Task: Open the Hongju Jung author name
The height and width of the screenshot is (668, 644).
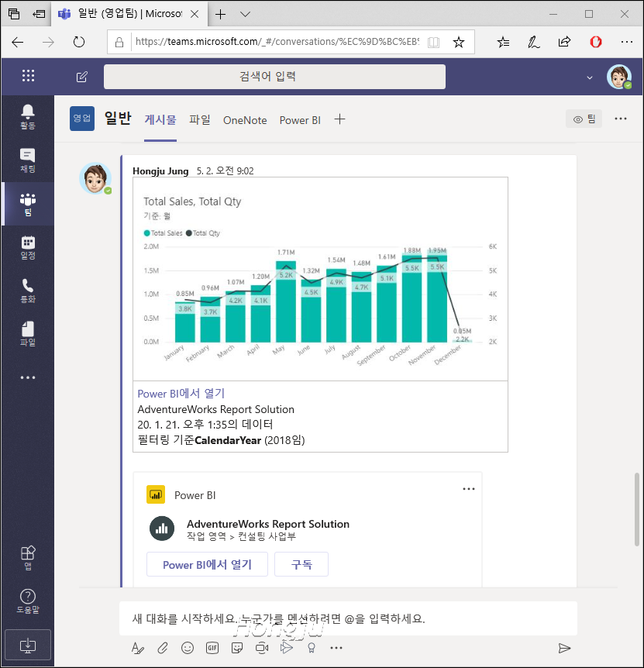Action: [160, 170]
